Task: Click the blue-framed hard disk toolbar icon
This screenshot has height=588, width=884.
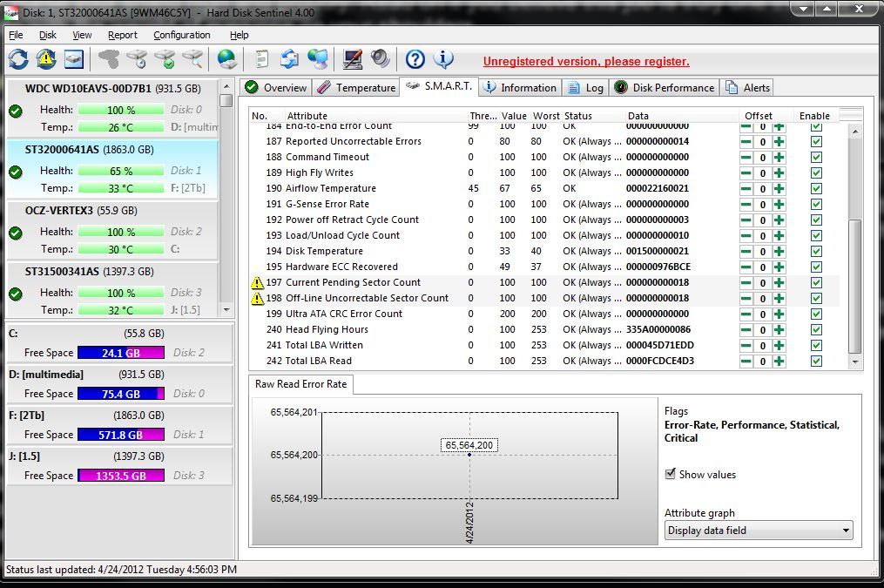Action: point(74,59)
